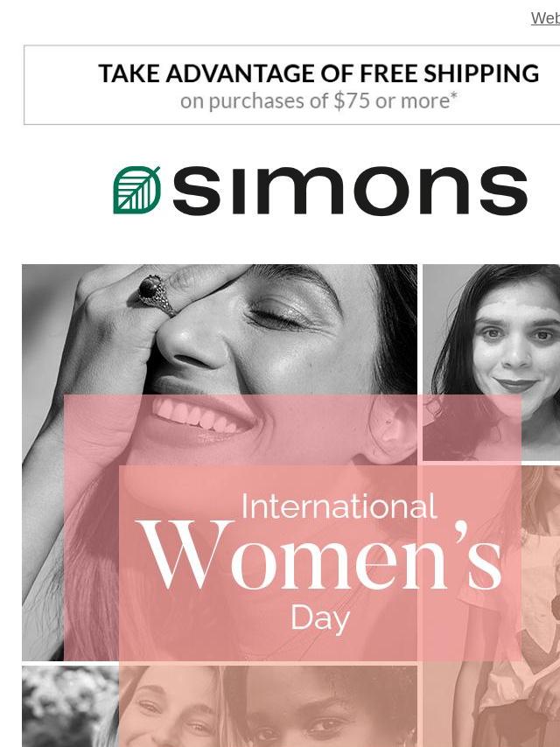The height and width of the screenshot is (747, 560).
Task: Open the grayscale flowers photo in the corner
Action: pos(70,707)
